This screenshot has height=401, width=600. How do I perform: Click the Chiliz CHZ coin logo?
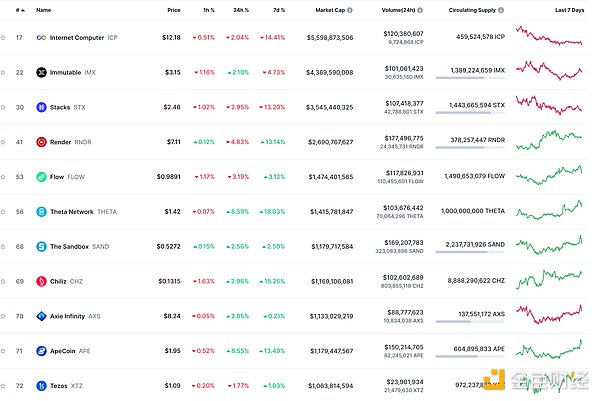coord(40,281)
